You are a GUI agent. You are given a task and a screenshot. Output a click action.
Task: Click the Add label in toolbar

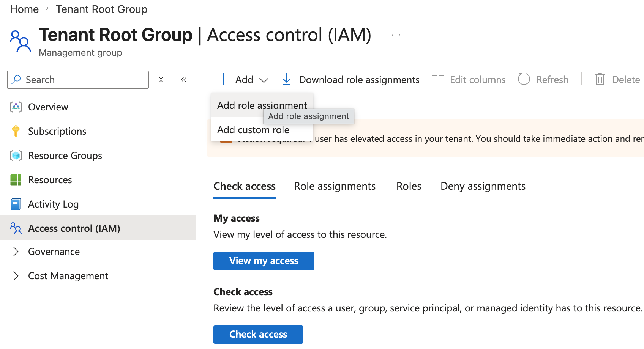pyautogui.click(x=244, y=80)
